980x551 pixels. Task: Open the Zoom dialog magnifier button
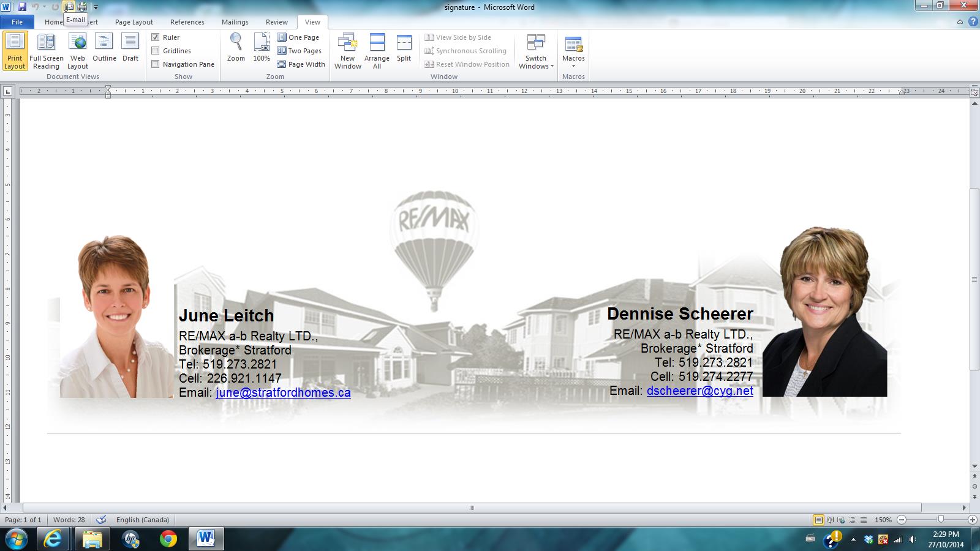point(236,48)
